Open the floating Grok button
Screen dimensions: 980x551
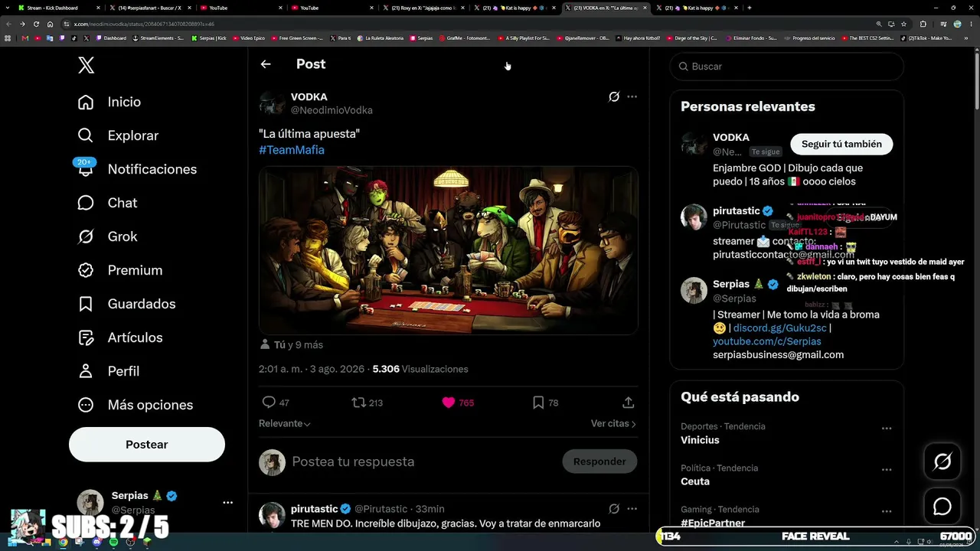coord(942,461)
